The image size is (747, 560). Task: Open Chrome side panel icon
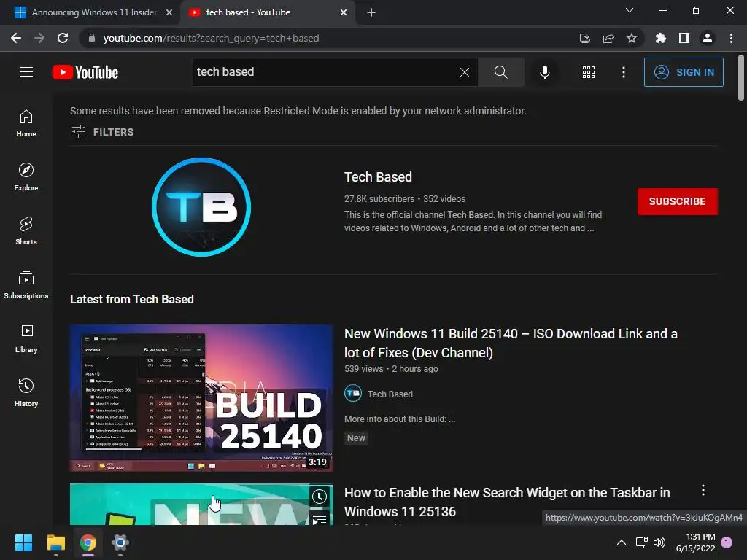pyautogui.click(x=684, y=38)
